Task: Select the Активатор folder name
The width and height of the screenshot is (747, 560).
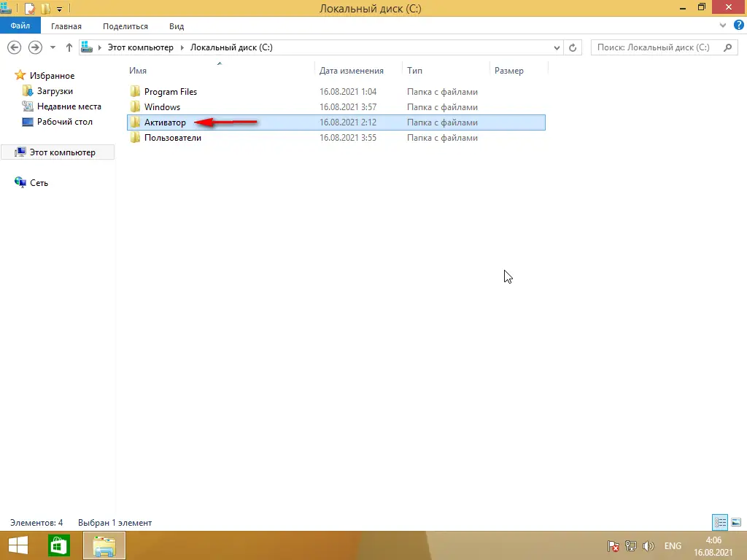Action: (165, 122)
